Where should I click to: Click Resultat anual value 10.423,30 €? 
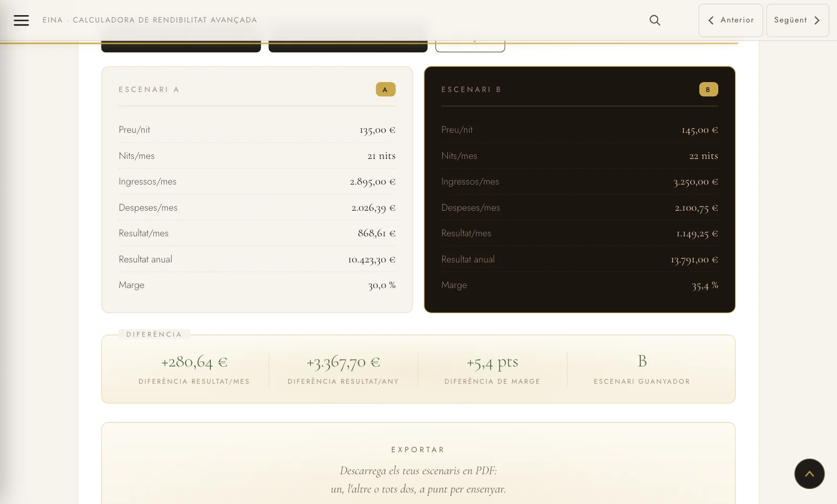point(372,259)
